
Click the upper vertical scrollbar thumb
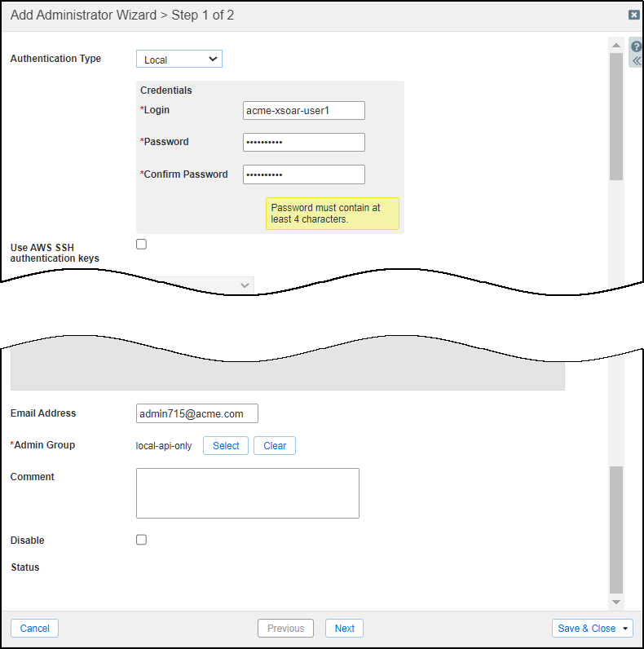616,114
